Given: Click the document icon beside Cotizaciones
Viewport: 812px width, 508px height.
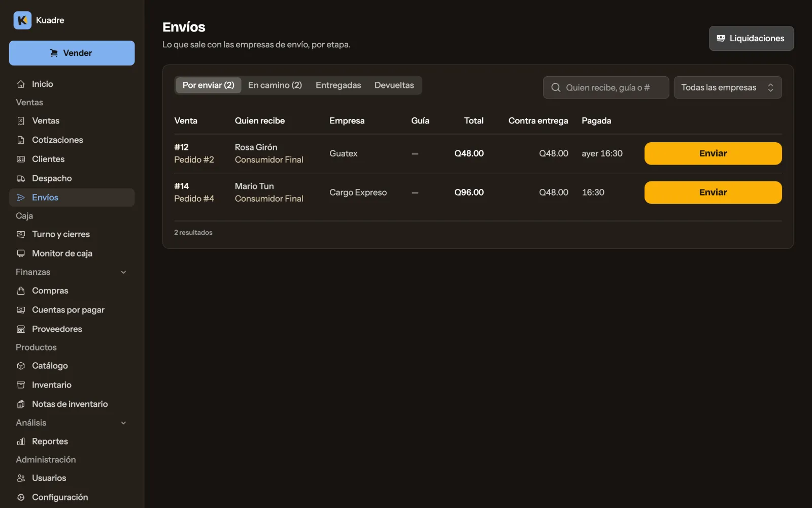Looking at the screenshot, I should pos(21,140).
